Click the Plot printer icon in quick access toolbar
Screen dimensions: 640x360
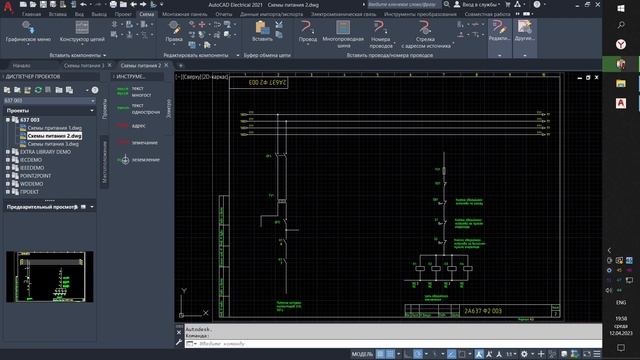pyautogui.click(x=113, y=4)
